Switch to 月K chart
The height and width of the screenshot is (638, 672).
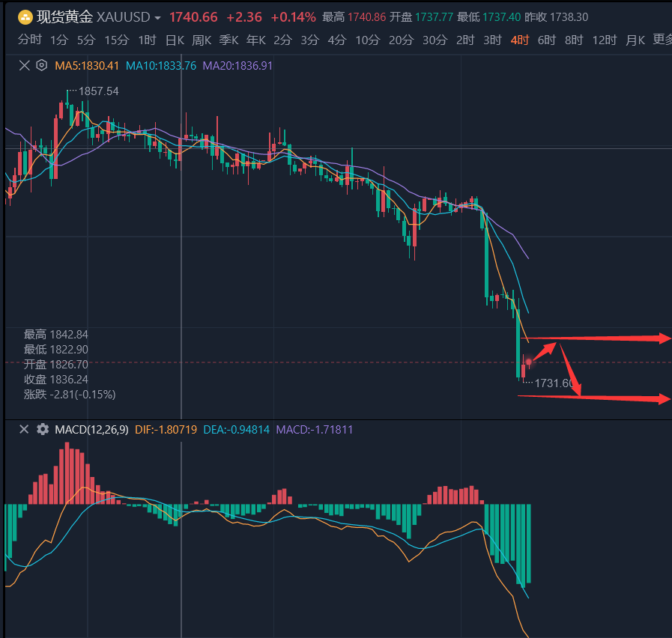(x=635, y=40)
